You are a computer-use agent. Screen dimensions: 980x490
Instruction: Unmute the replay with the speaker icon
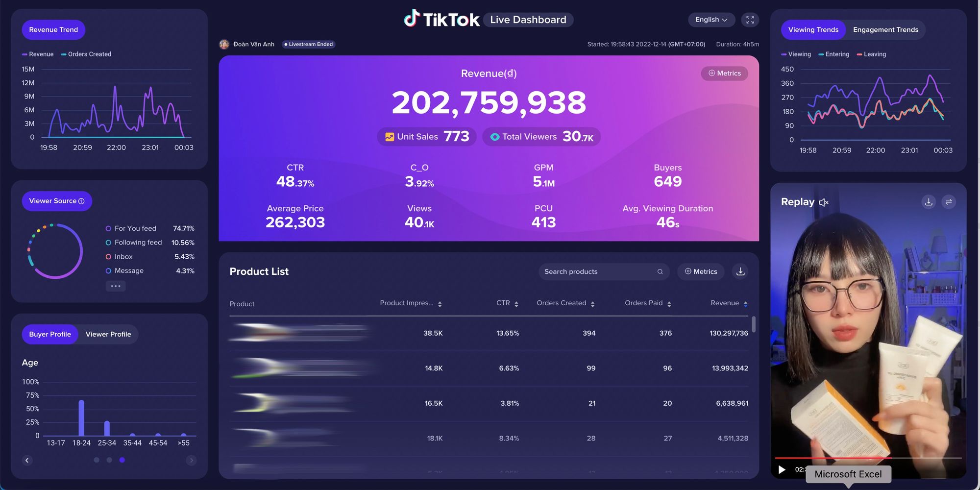tap(824, 202)
